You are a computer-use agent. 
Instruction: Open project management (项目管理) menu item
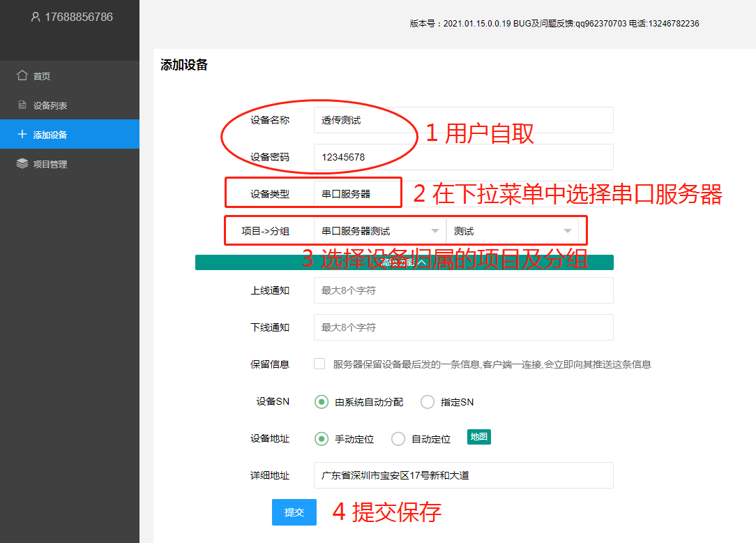tap(50, 164)
